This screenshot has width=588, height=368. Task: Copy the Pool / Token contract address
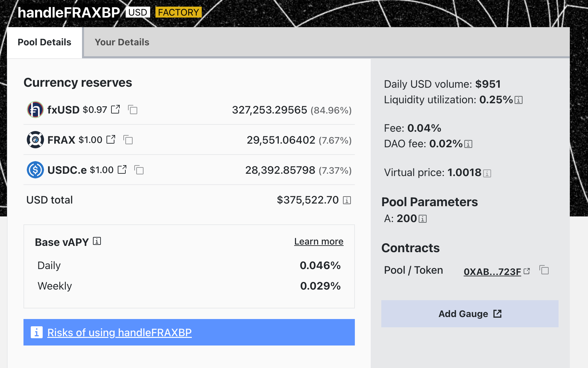coord(544,270)
